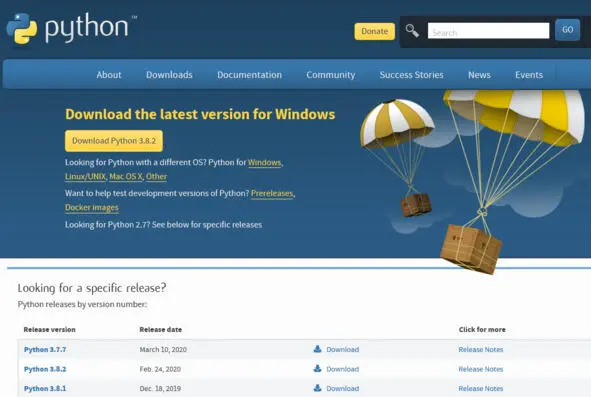This screenshot has height=397, width=591.
Task: Select Success Stories in navigation
Action: pos(411,75)
